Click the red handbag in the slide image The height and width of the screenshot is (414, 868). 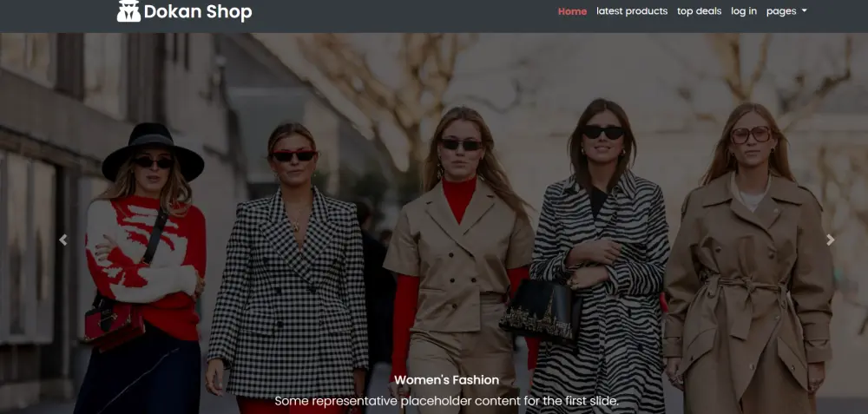click(114, 326)
